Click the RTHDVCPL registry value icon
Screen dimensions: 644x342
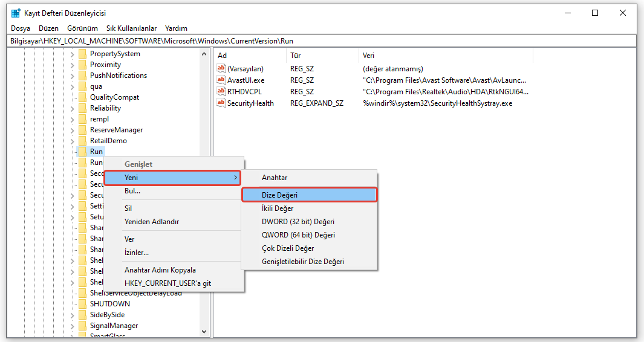pos(221,91)
